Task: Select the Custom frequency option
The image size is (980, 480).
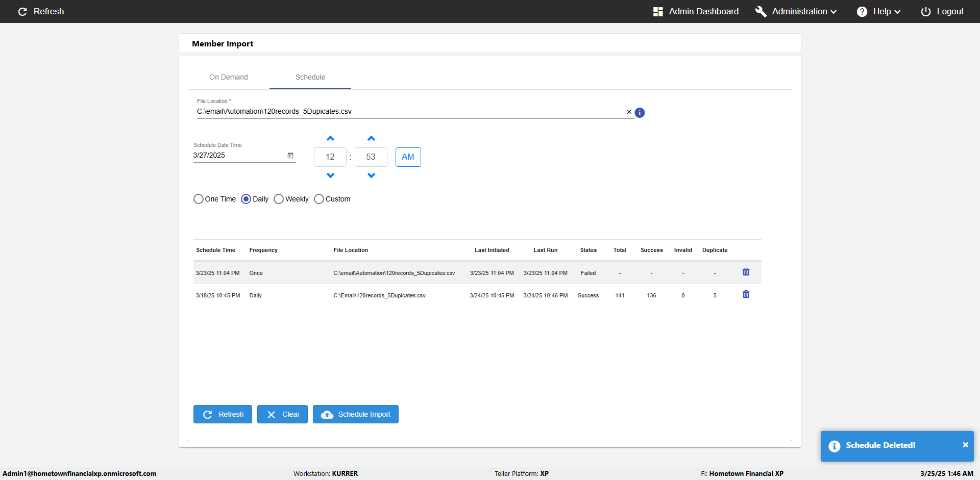Action: [319, 199]
